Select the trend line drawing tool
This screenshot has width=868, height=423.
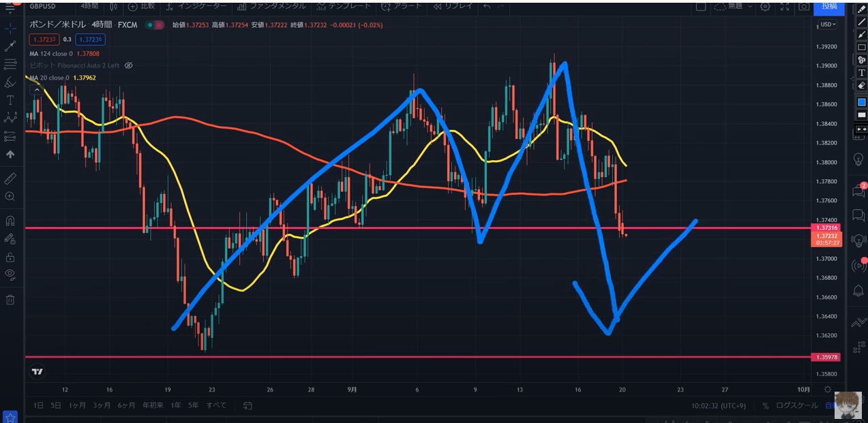tap(10, 46)
